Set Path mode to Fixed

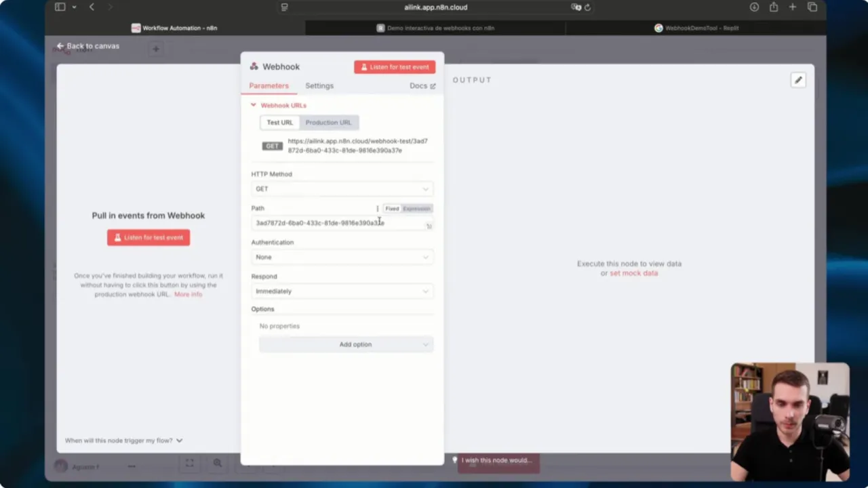coord(392,209)
